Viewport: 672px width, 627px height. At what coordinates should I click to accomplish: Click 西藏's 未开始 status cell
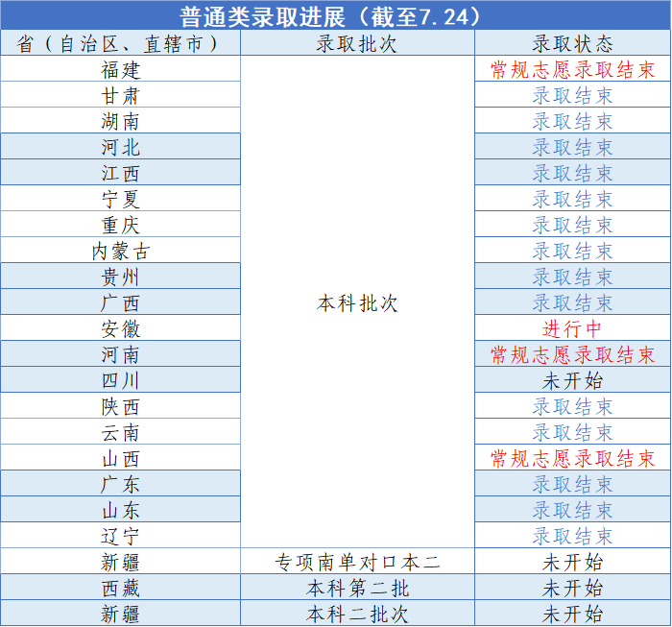[x=572, y=588]
